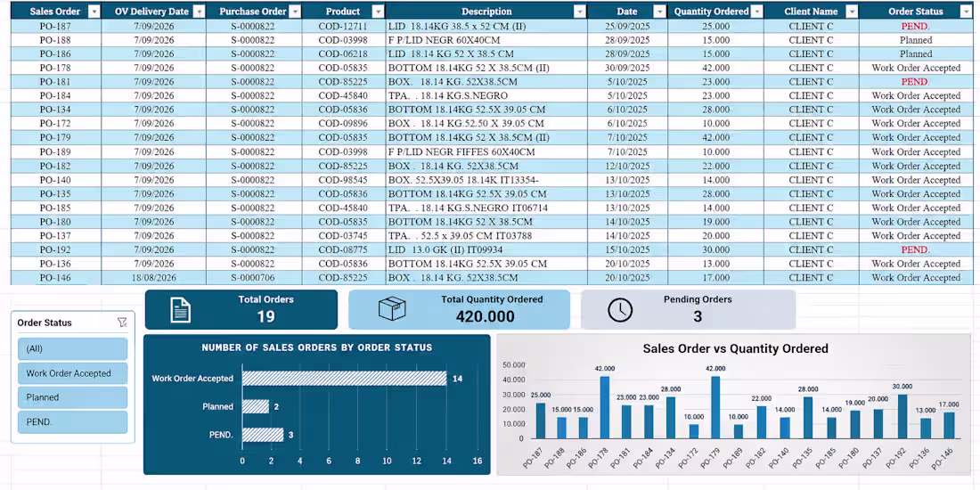Click quantity 30.000 in PO-192 row
Viewport: 980px width, 490px height.
coord(715,249)
